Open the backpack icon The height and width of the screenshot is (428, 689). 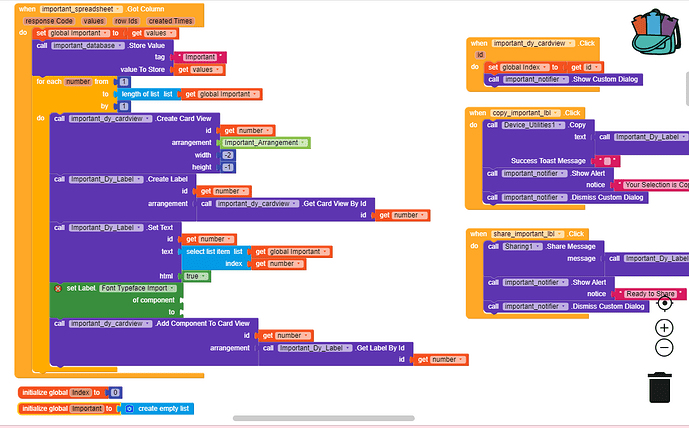652,36
